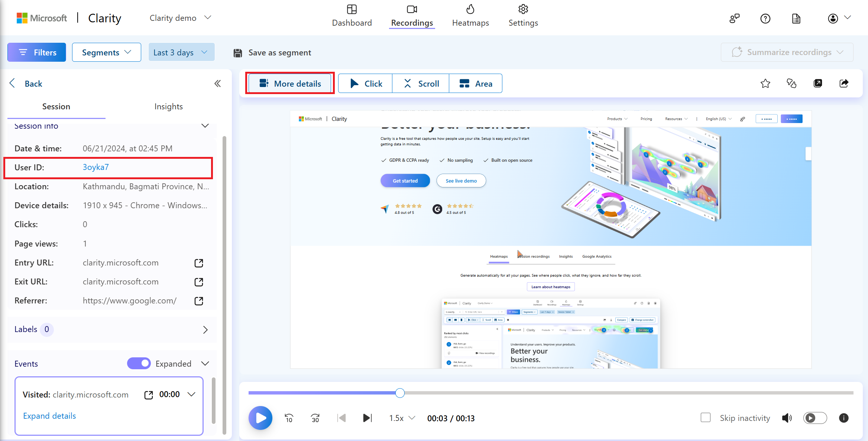Select the Click heatmap option

365,84
